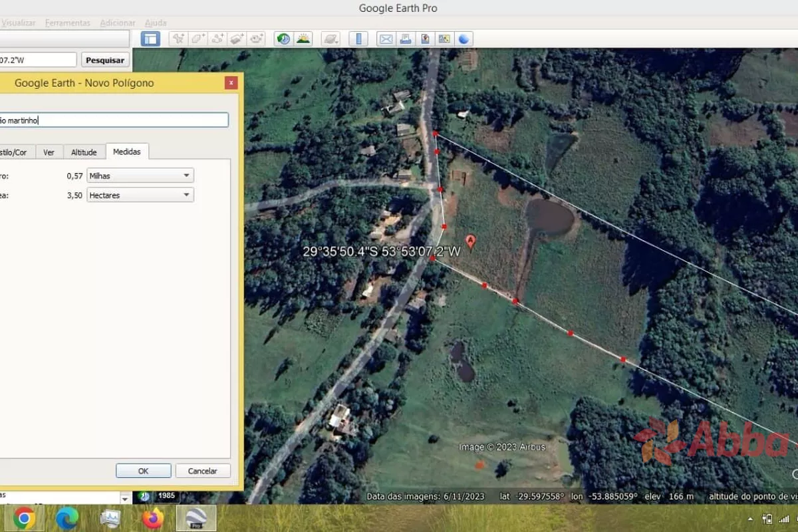Image resolution: width=798 pixels, height=532 pixels.
Task: Click the 'Data das imagens: 6/11/2023' status text
Action: 426,496
